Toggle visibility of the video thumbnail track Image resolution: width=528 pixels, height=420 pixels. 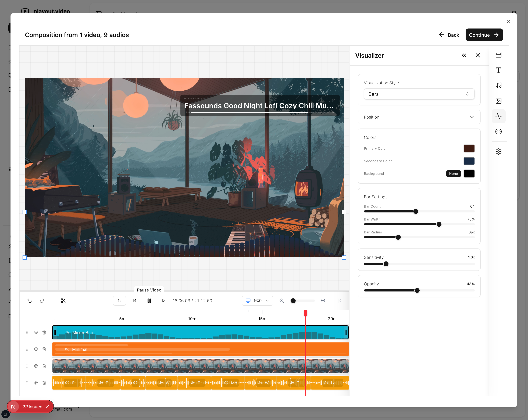click(x=36, y=366)
